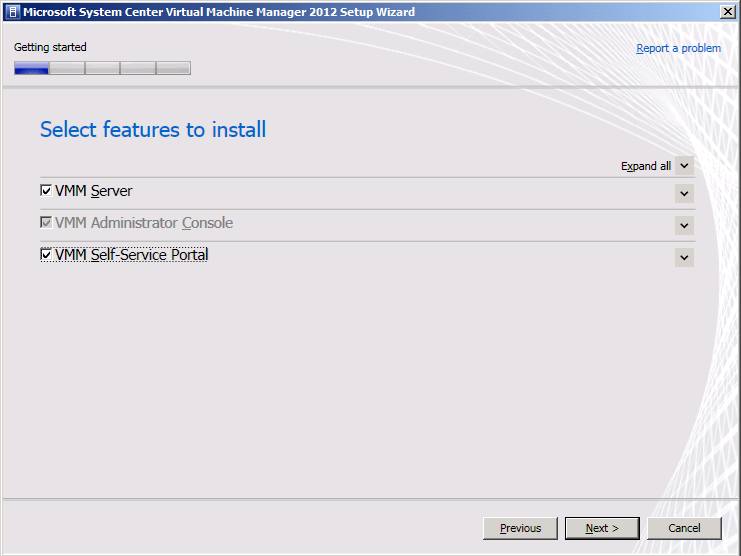The image size is (741, 556).
Task: Click the Select features to install heading
Action: [153, 129]
